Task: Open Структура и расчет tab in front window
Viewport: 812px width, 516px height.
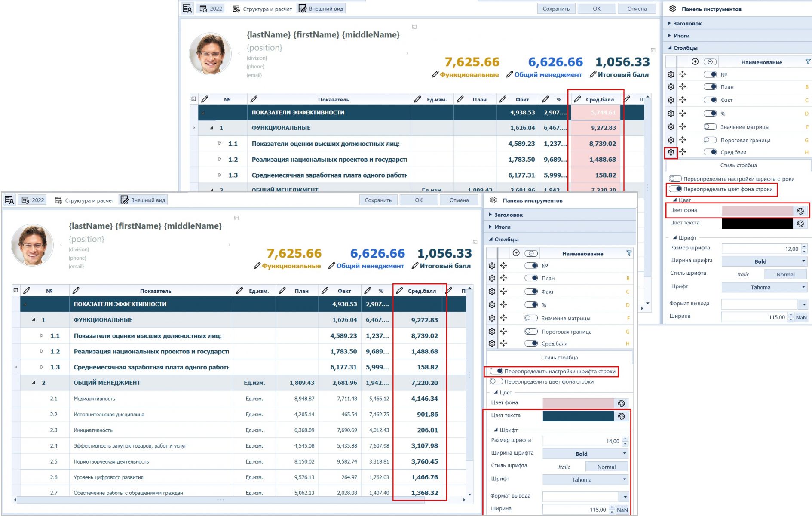Action: [84, 200]
